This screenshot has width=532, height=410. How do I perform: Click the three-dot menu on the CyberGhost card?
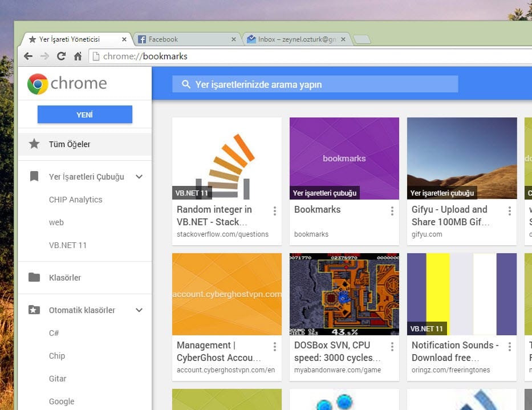(x=274, y=347)
